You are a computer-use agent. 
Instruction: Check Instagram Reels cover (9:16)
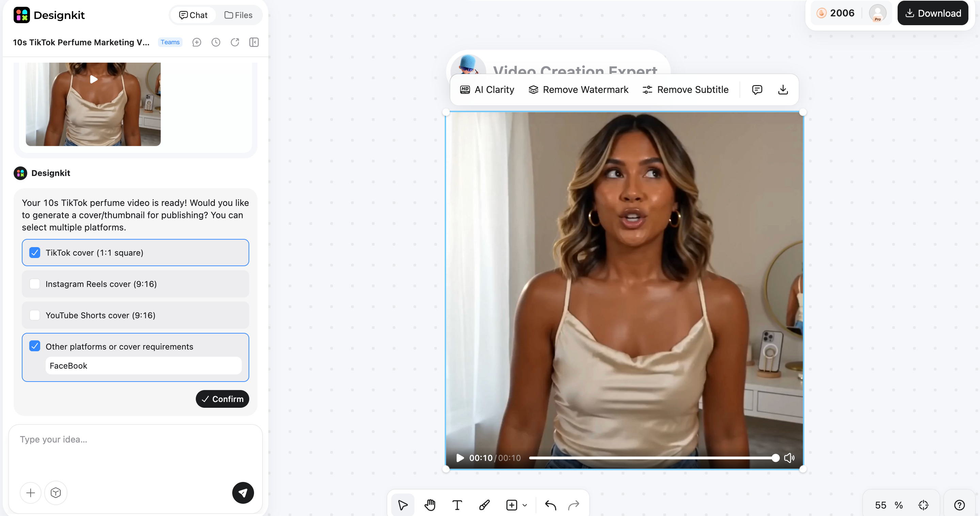tap(35, 284)
